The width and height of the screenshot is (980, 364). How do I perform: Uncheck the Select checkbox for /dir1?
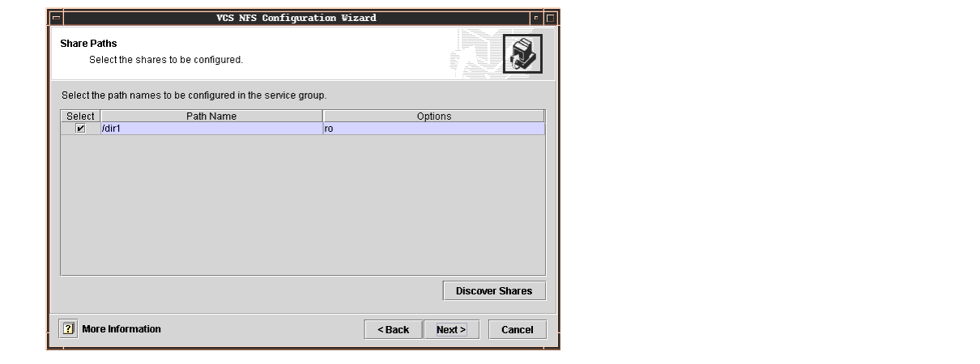click(x=80, y=129)
